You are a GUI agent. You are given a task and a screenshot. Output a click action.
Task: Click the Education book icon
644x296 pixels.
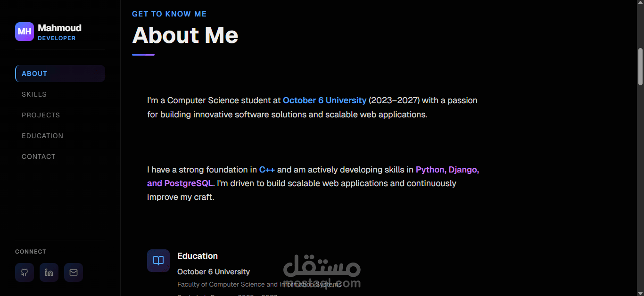158,261
